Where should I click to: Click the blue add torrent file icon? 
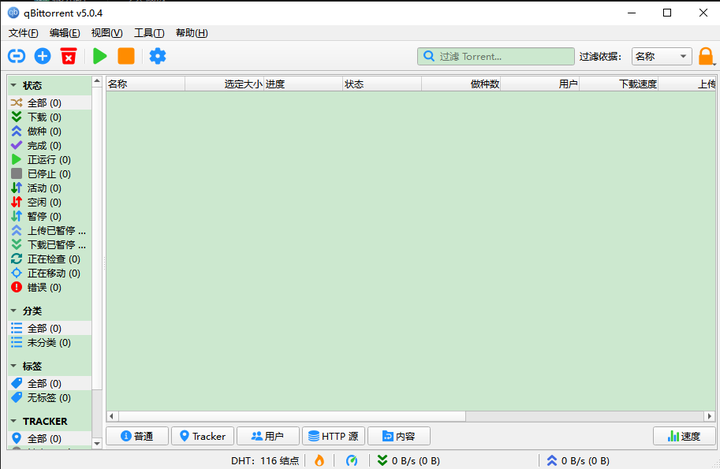43,57
